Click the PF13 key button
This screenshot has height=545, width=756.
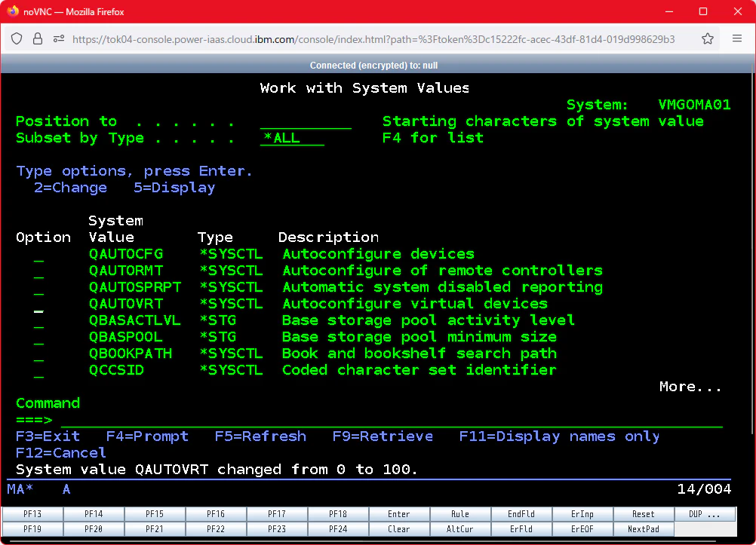click(x=32, y=514)
